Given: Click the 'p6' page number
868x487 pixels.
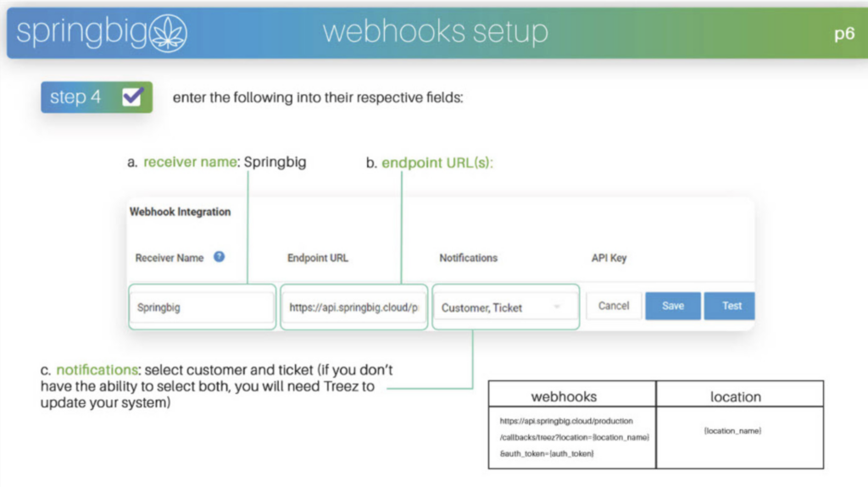Looking at the screenshot, I should (x=844, y=34).
